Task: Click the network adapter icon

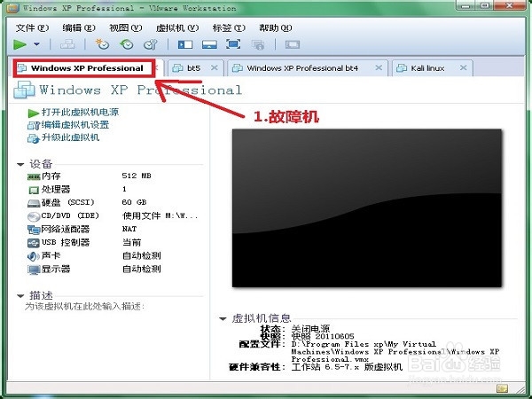Action: [34, 230]
